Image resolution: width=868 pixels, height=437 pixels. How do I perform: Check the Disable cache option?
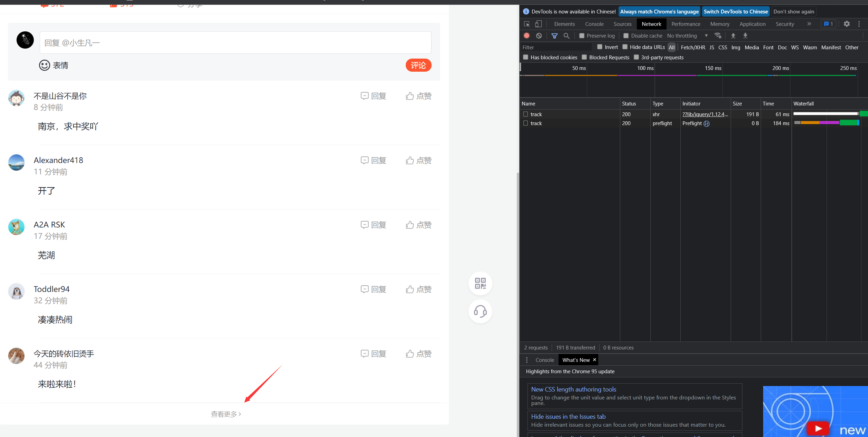coord(626,35)
